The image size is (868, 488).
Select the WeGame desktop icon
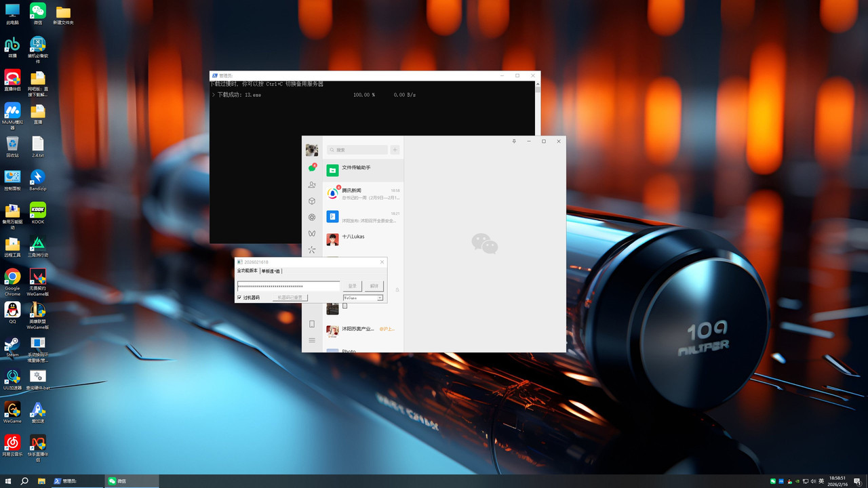tap(12, 412)
